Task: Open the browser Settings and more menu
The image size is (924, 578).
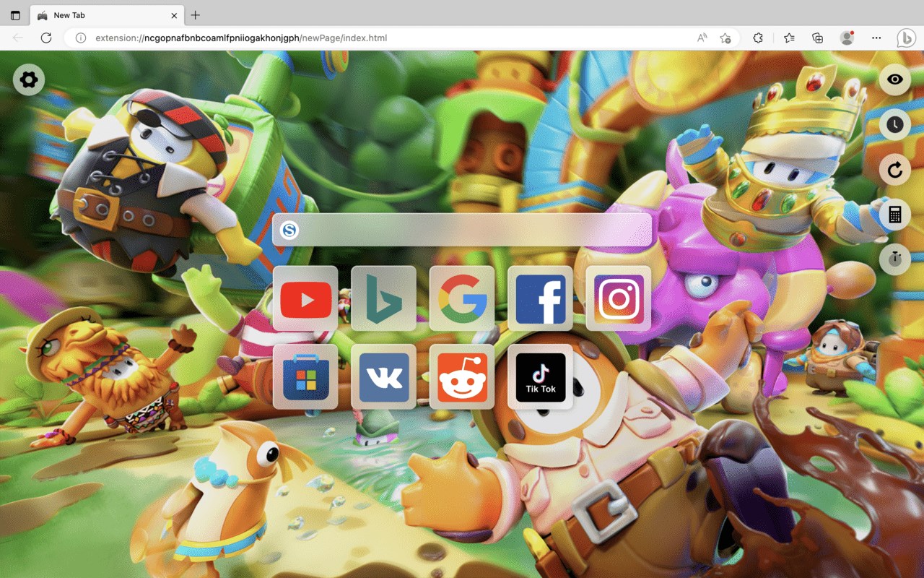Action: [876, 38]
